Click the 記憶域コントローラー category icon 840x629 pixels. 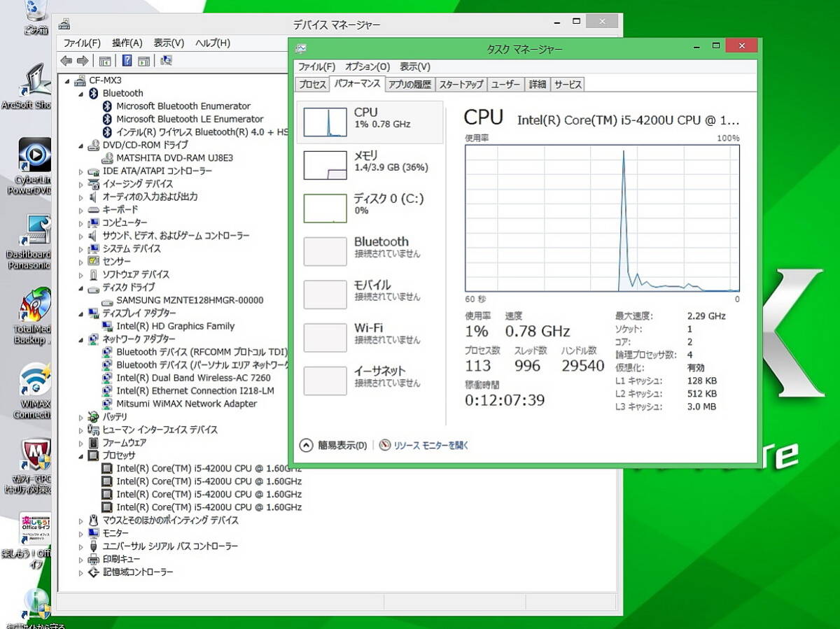(x=94, y=572)
